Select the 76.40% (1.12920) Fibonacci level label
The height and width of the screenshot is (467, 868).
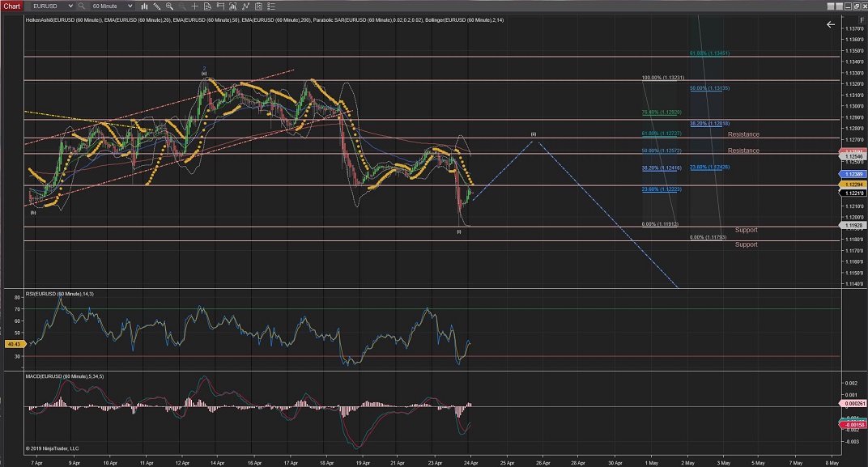(662, 113)
